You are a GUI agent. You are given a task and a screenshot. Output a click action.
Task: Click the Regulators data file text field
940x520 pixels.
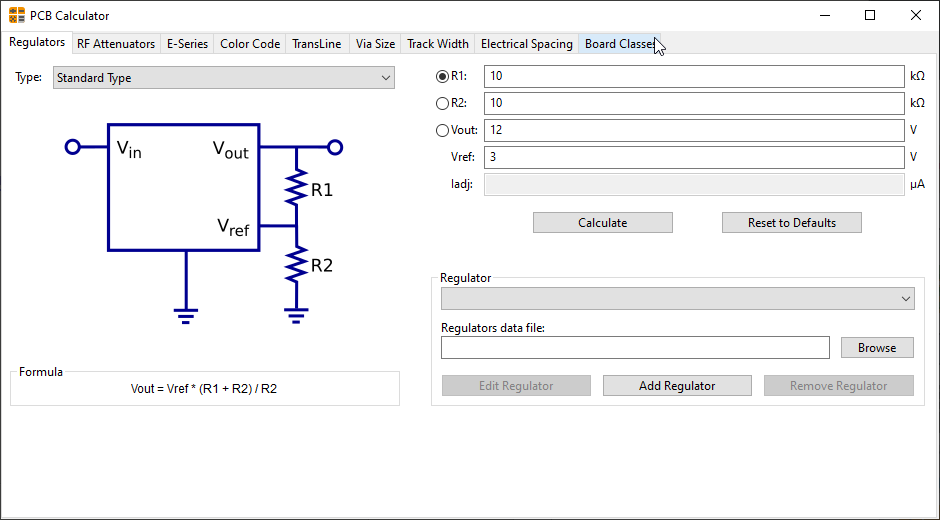click(635, 348)
